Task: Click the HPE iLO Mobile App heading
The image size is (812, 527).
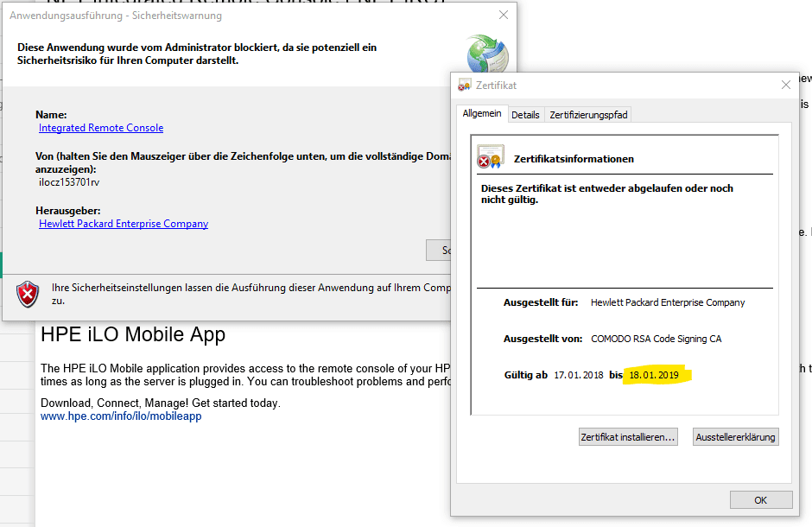Action: [x=132, y=334]
